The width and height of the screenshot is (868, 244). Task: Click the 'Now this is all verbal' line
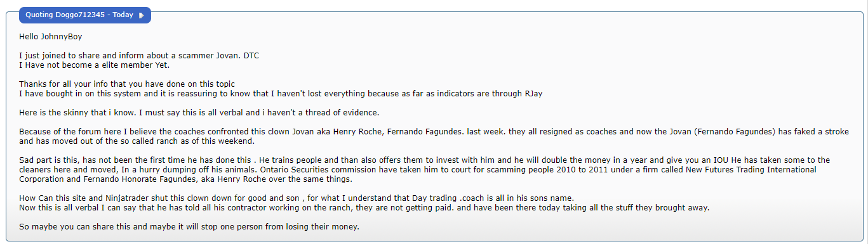click(363, 208)
